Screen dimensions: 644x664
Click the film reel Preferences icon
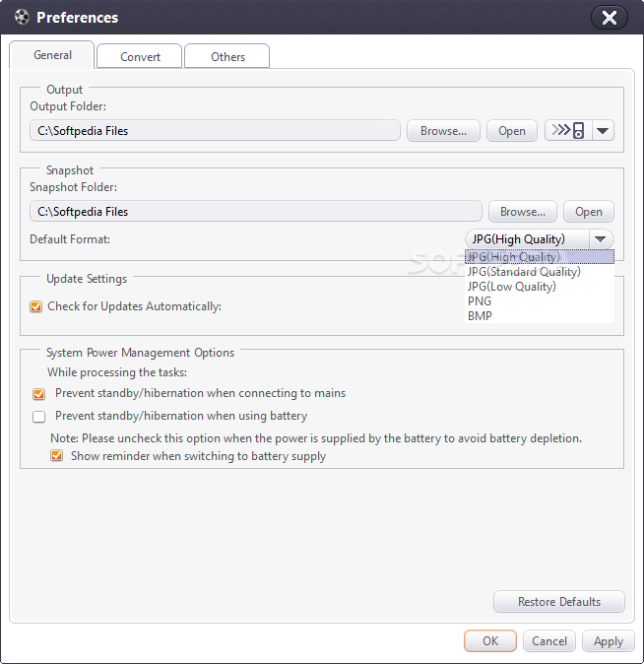22,18
